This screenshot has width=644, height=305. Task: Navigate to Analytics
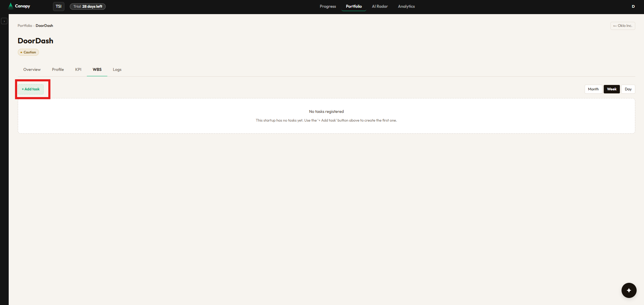pyautogui.click(x=406, y=6)
